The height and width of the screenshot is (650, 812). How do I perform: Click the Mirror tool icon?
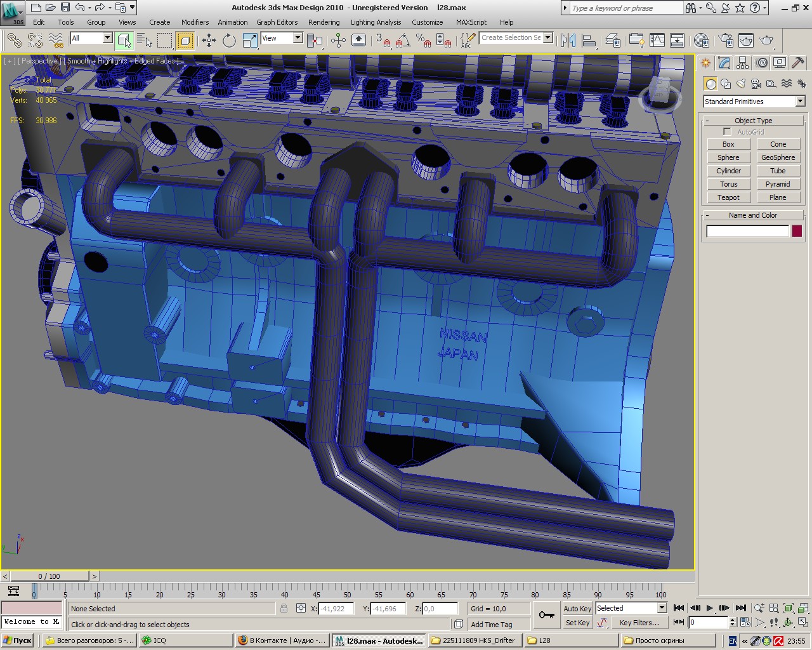pos(568,41)
